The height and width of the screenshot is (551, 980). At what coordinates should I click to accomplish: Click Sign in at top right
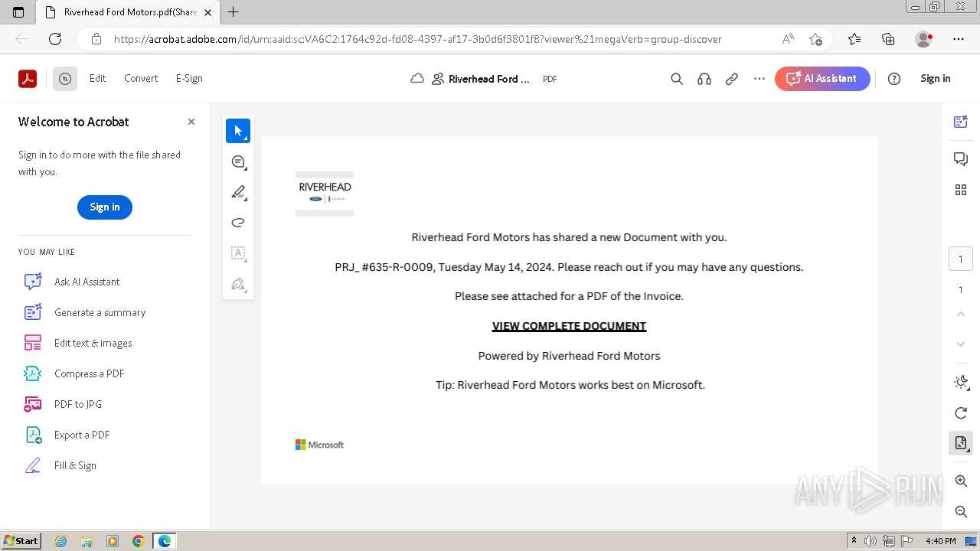pos(935,78)
